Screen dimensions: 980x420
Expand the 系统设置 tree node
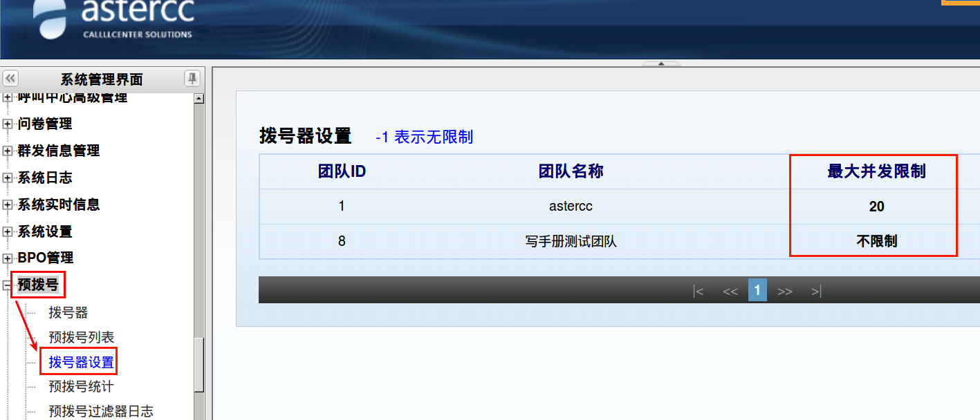[8, 231]
